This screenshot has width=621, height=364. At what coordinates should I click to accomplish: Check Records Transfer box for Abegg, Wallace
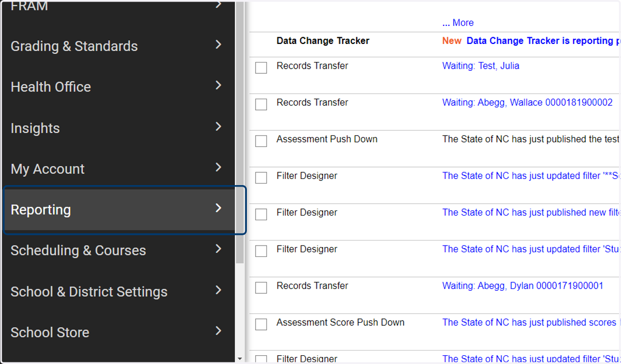(261, 104)
